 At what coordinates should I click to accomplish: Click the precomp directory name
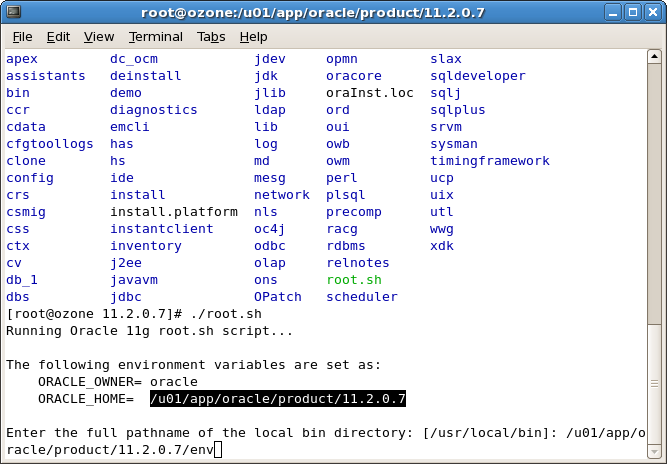coord(354,212)
